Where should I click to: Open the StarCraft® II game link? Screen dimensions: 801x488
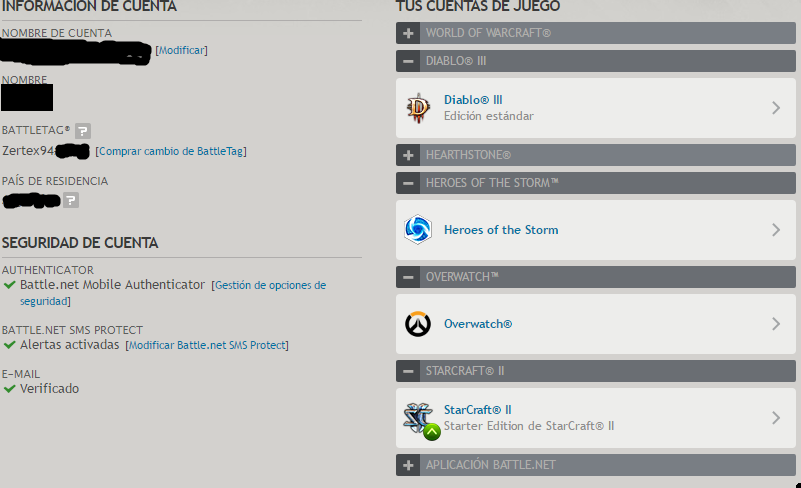click(478, 410)
